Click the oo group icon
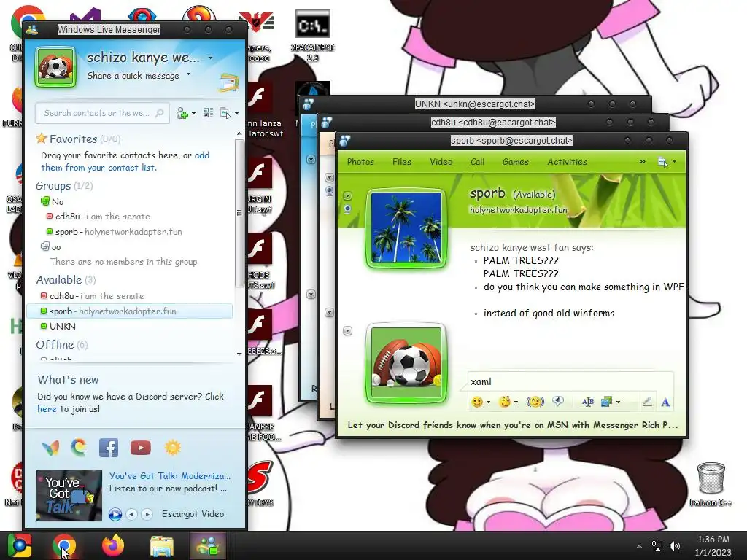The height and width of the screenshot is (560, 747). (45, 246)
